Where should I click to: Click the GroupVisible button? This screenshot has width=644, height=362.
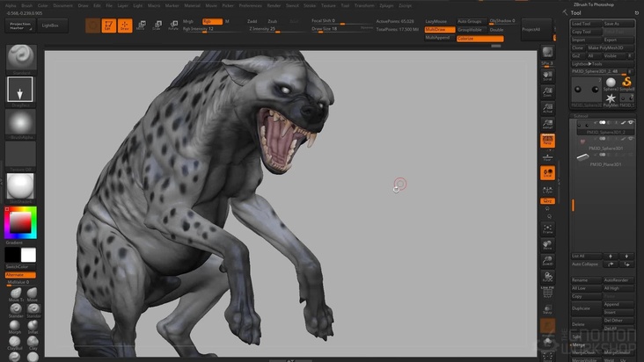pyautogui.click(x=472, y=30)
